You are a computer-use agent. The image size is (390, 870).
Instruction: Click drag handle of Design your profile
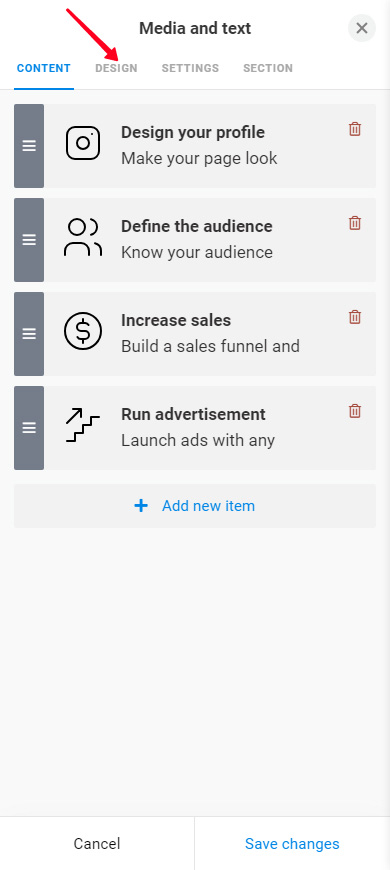pyautogui.click(x=29, y=146)
